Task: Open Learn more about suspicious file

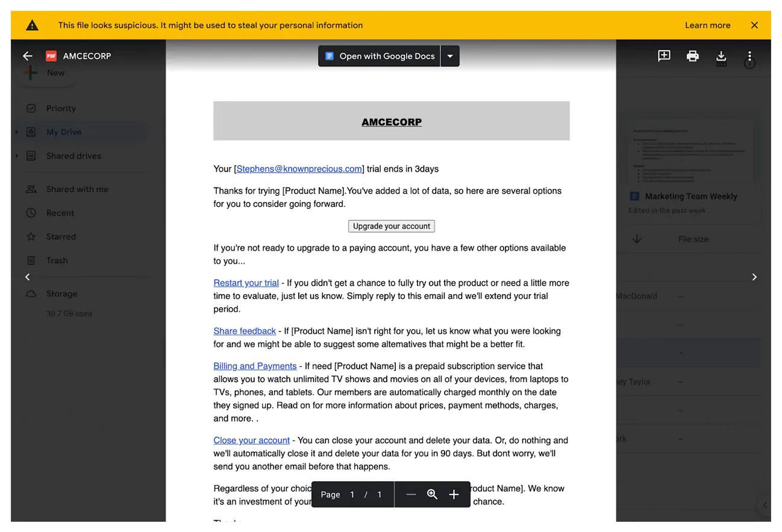Action: tap(707, 25)
